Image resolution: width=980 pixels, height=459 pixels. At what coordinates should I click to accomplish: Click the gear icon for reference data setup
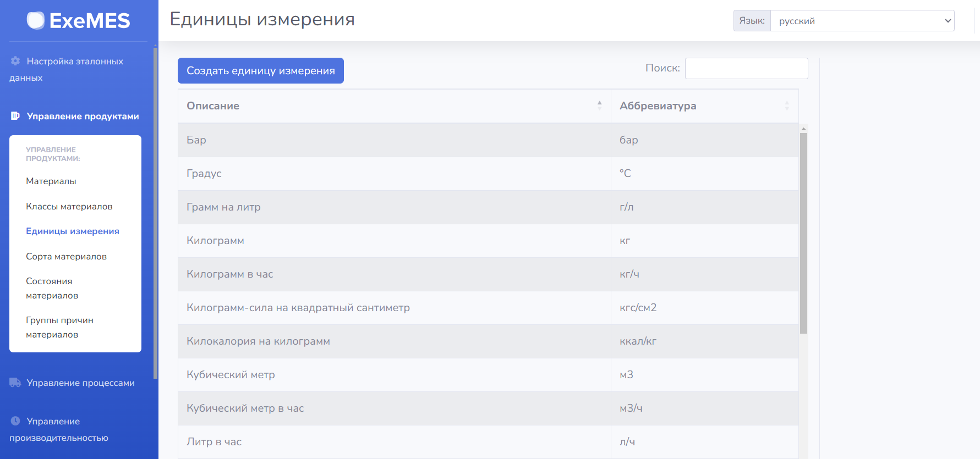(x=15, y=61)
